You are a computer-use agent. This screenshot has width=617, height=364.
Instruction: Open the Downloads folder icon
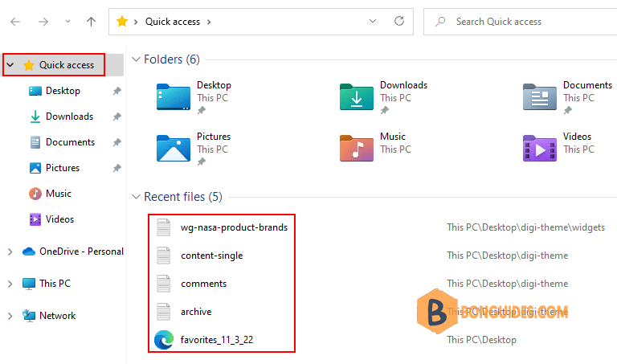[x=356, y=97]
